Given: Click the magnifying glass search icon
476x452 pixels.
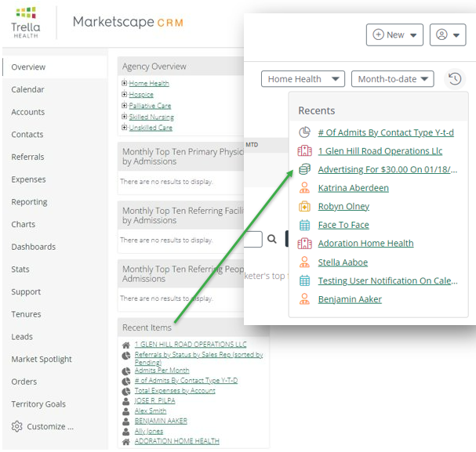Looking at the screenshot, I should point(271,239).
